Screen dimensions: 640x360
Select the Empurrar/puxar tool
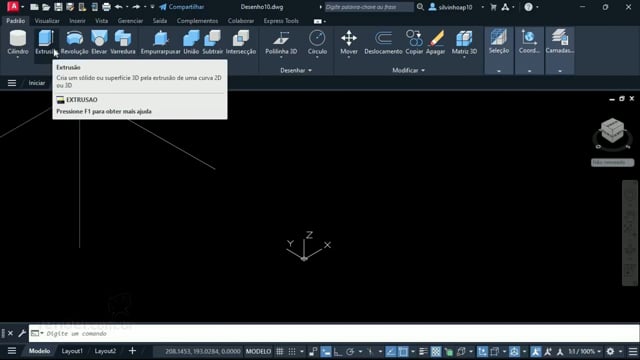point(160,42)
